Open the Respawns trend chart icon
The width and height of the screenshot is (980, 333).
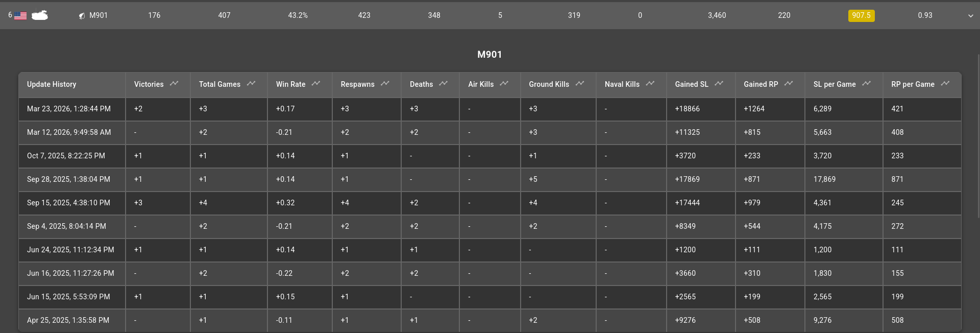(x=385, y=83)
